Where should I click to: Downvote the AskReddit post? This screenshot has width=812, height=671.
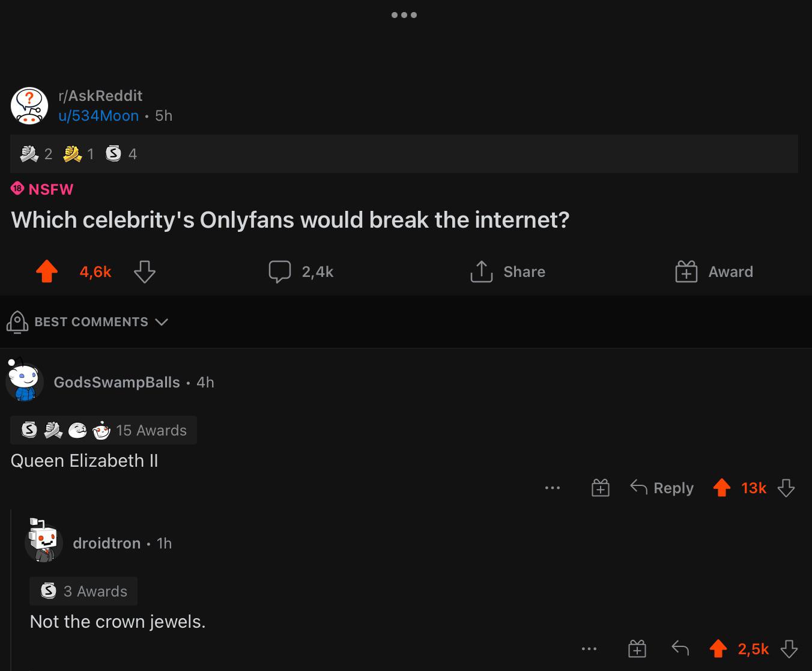(x=145, y=272)
